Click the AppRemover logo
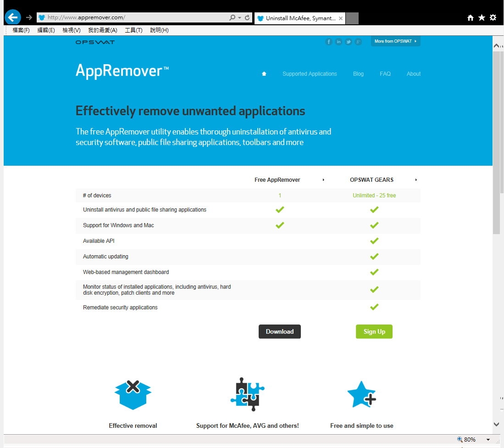The height and width of the screenshot is (448, 504). [122, 71]
